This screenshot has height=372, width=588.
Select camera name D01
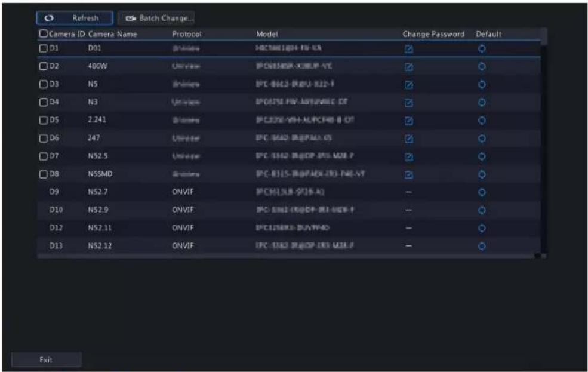click(x=94, y=48)
